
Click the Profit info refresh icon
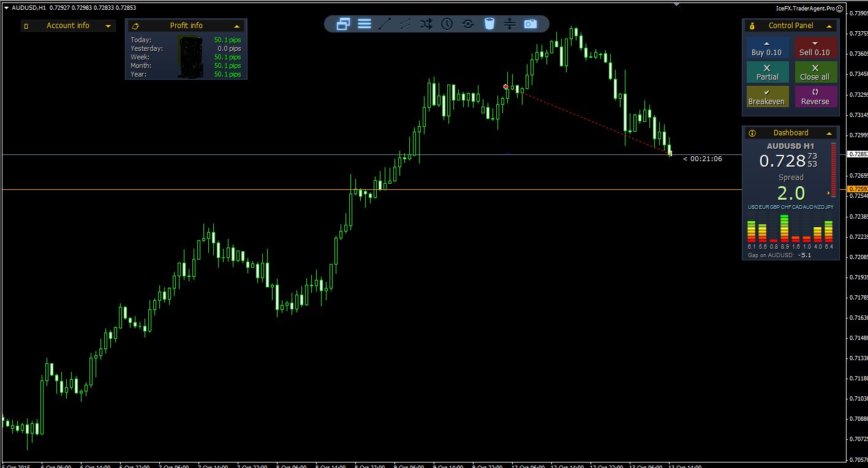point(135,26)
